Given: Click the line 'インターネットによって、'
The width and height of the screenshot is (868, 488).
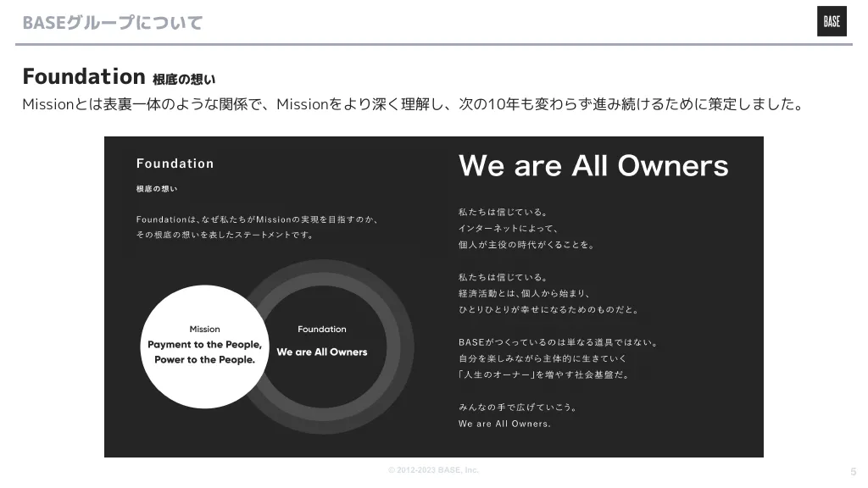Looking at the screenshot, I should coord(509,228).
